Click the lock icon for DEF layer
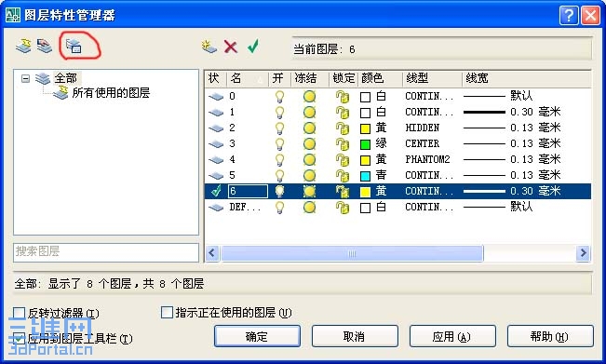Viewport: 606px width, 364px height. 342,208
